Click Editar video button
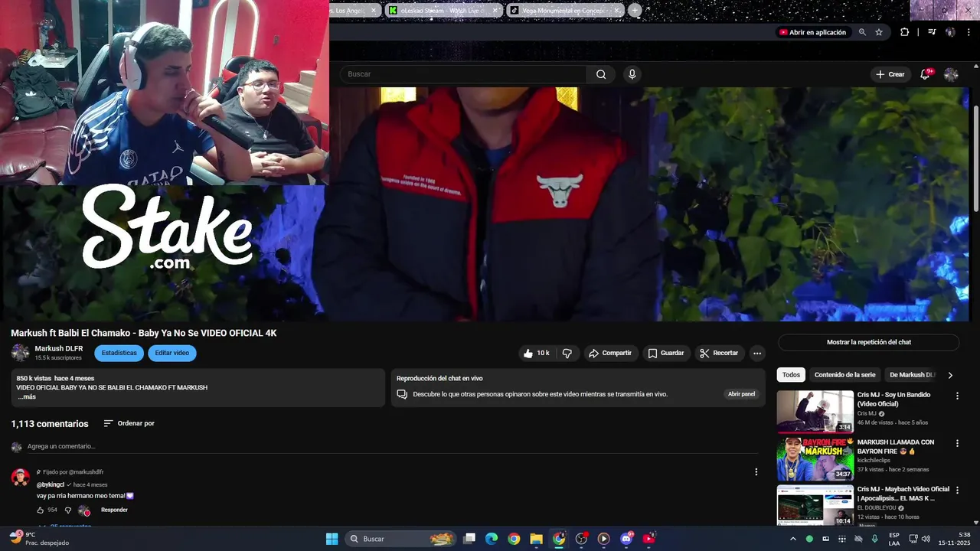The image size is (980, 551). point(172,353)
